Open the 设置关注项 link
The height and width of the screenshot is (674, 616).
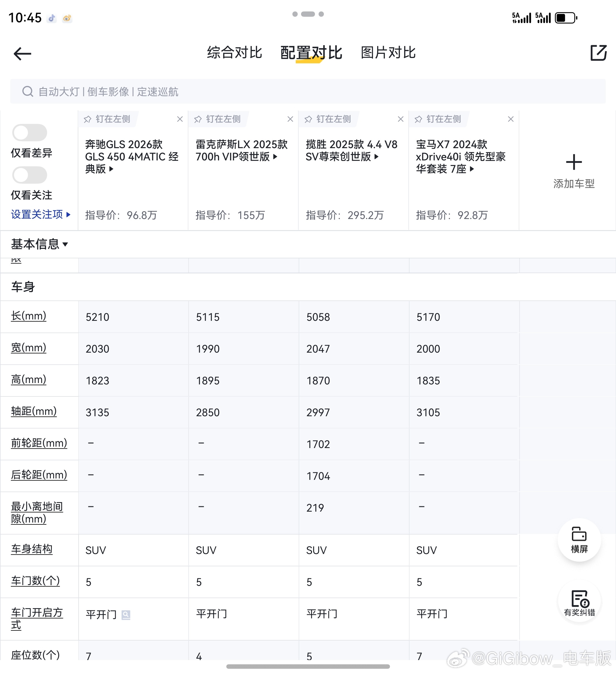(x=40, y=214)
